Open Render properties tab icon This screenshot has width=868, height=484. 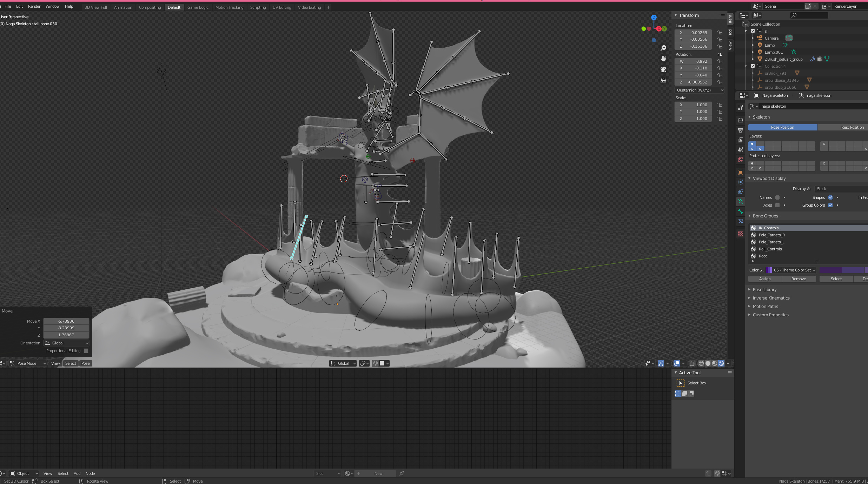point(741,120)
